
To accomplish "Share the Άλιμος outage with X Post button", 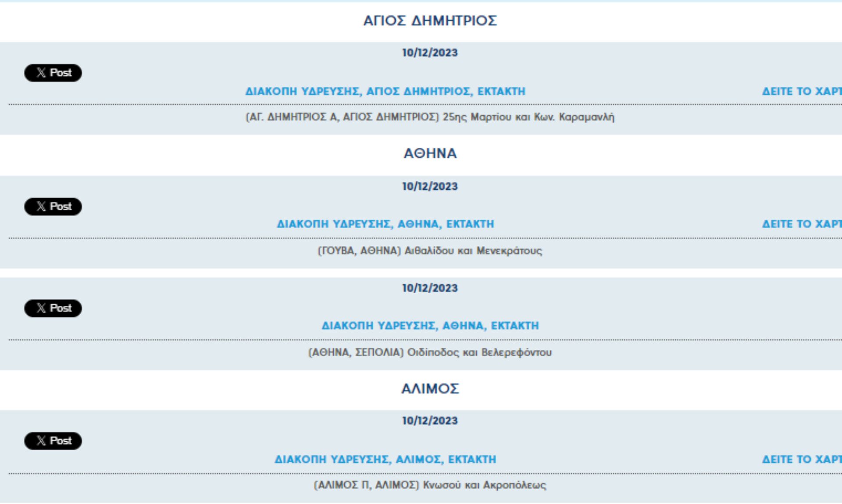I will (x=53, y=441).
